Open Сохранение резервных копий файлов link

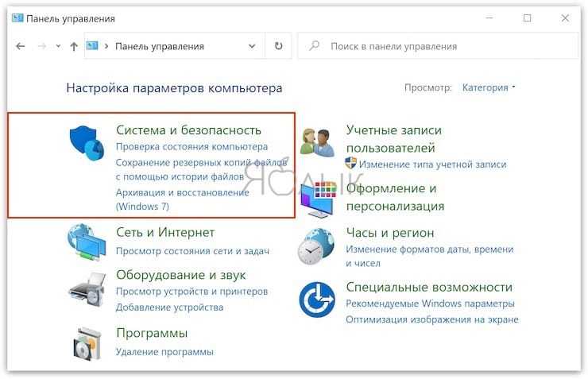pyautogui.click(x=201, y=169)
